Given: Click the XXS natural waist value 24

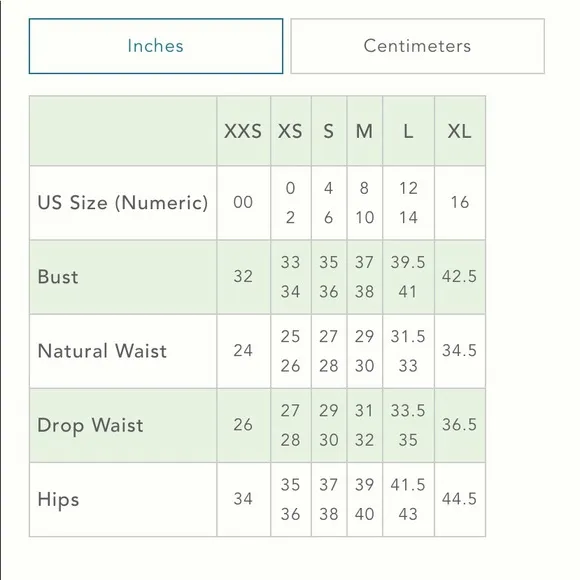Looking at the screenshot, I should [x=243, y=351].
